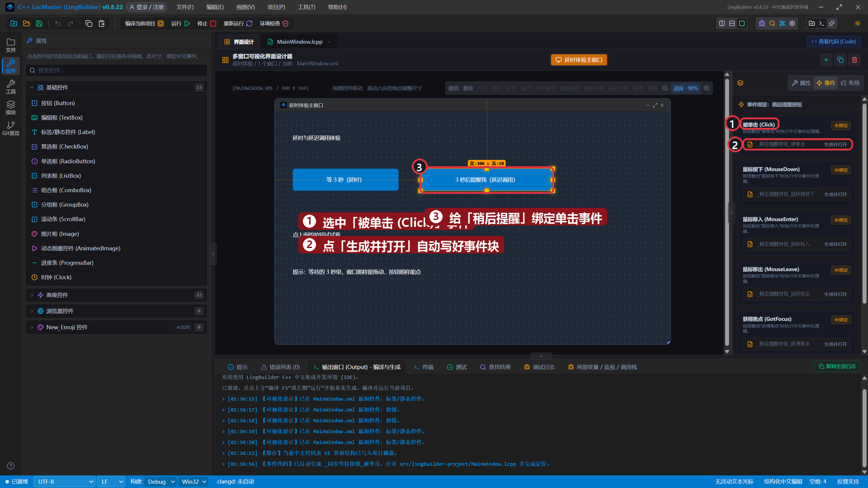The height and width of the screenshot is (488, 868).
Task: Click the open folder toolbar icon
Action: point(26,23)
